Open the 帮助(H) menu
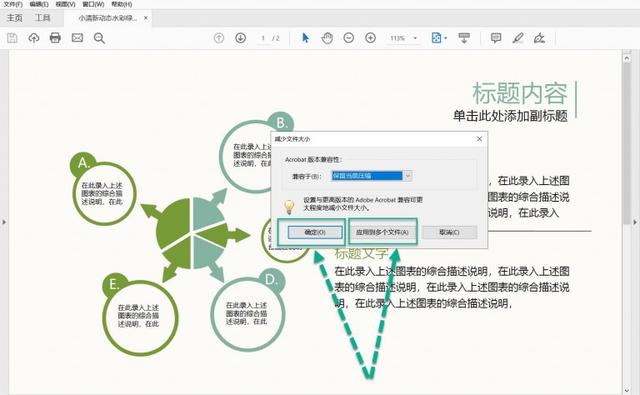This screenshot has width=640, height=395. pos(122,4)
